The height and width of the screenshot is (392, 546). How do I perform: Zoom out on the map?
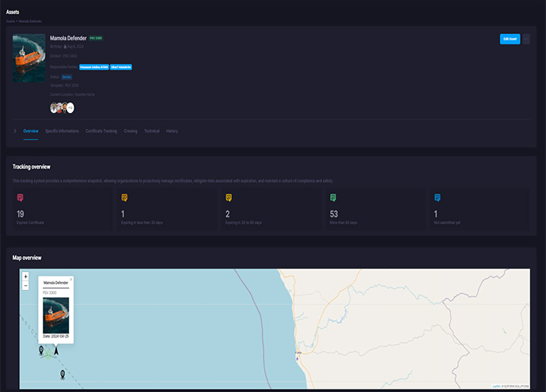26,285
